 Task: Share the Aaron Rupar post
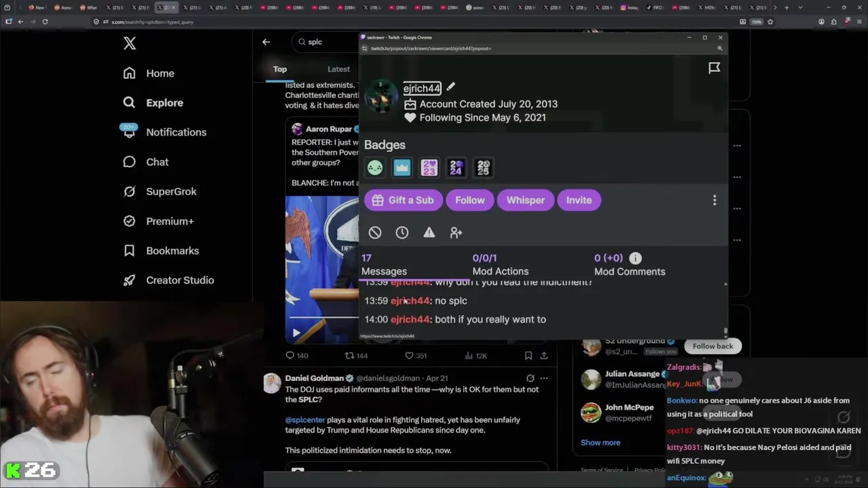544,355
